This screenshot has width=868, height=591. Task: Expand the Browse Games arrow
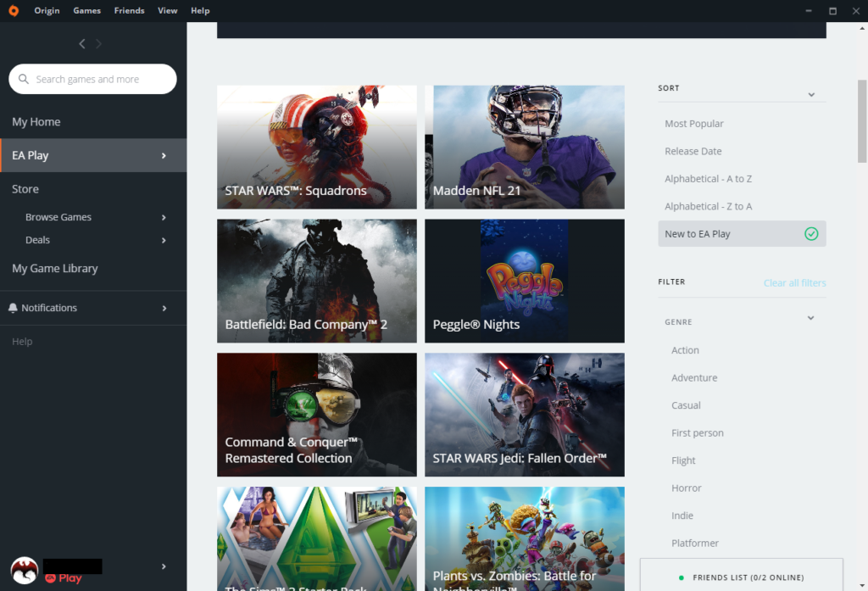(x=164, y=217)
